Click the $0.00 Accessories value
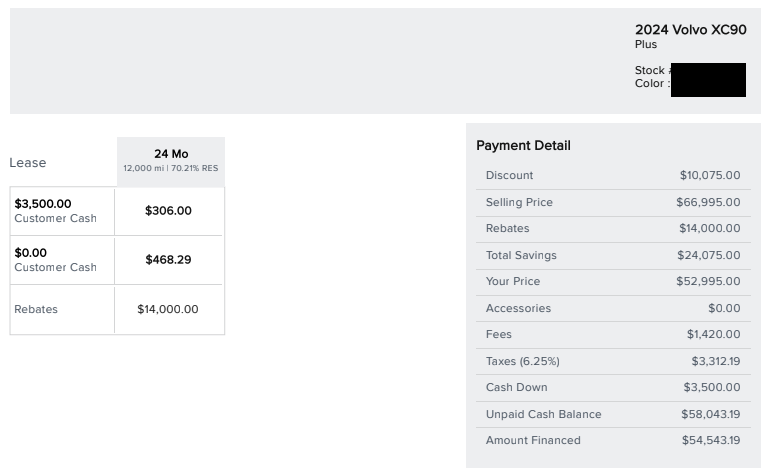Screen dimensions: 770x472 (x=724, y=308)
